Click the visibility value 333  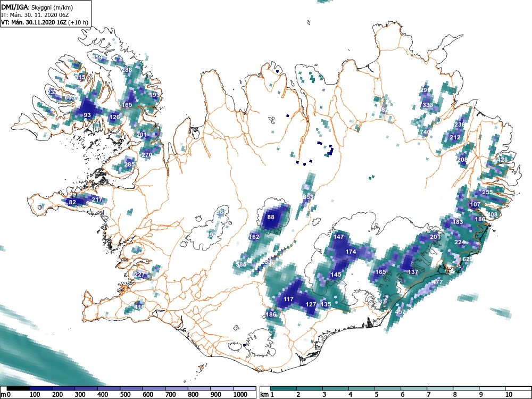[x=428, y=105]
